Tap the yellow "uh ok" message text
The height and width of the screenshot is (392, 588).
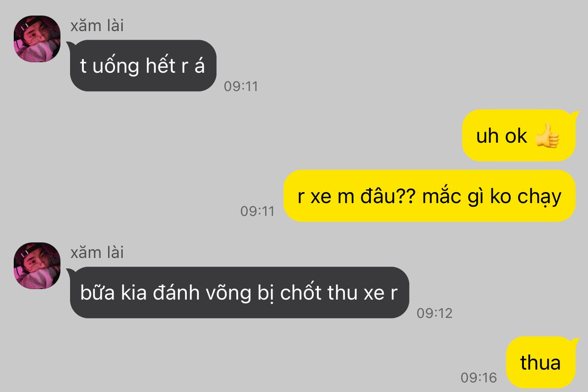pos(501,136)
